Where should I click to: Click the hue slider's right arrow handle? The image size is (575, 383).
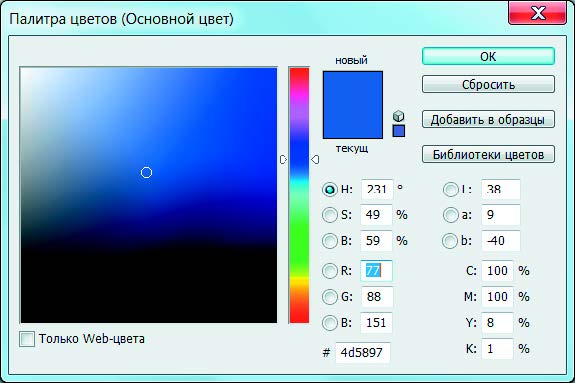(315, 160)
